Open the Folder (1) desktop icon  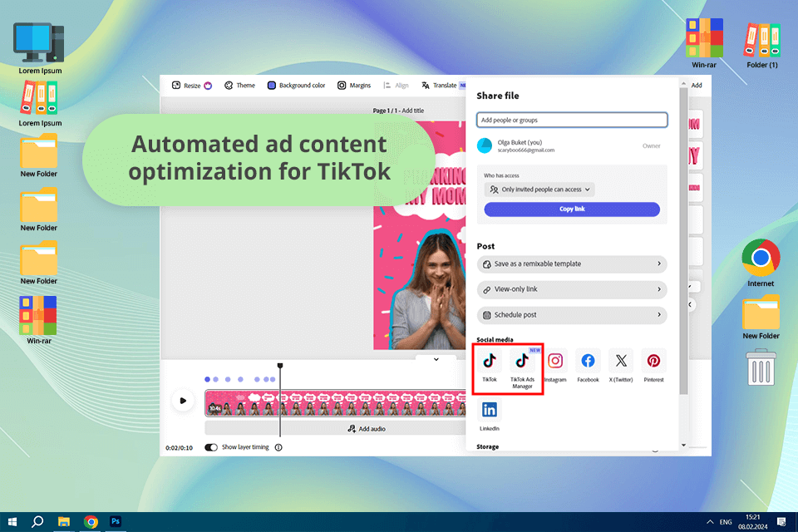762,45
